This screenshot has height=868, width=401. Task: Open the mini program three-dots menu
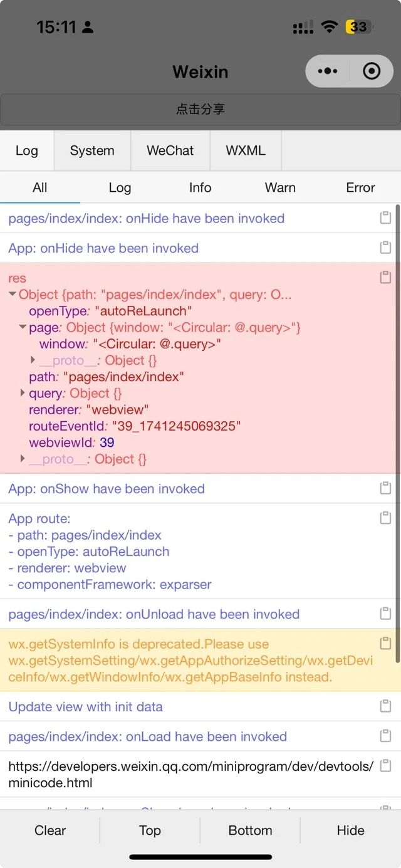coord(327,71)
